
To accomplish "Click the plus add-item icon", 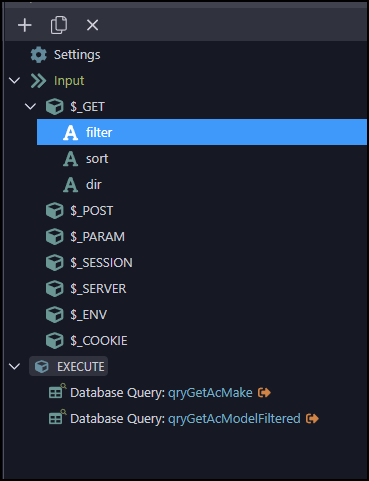I will click(x=25, y=25).
